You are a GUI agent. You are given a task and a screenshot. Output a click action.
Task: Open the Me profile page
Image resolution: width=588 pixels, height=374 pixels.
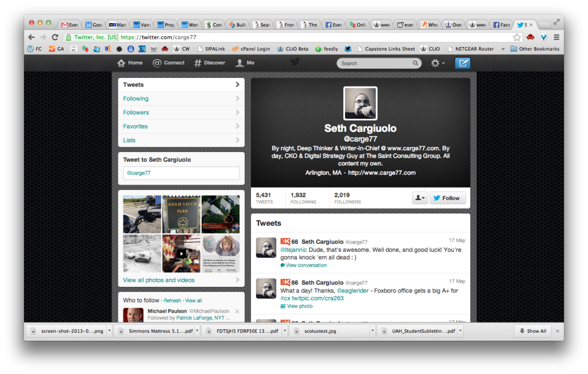[x=245, y=63]
